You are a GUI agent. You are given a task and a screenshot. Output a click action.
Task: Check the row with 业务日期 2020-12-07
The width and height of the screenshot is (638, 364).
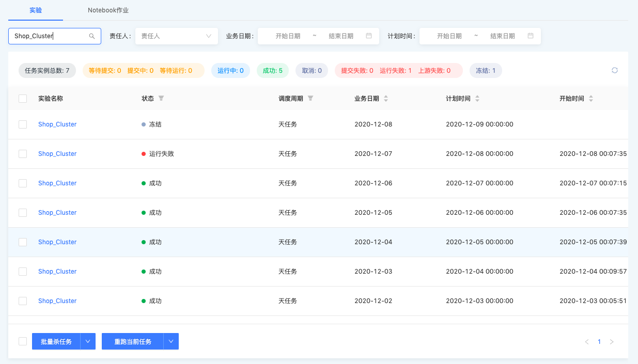tap(23, 154)
